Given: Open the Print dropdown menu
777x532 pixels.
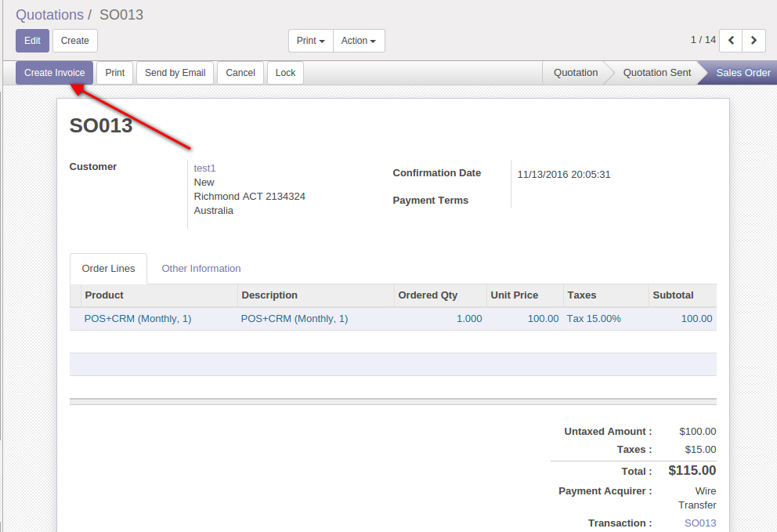Looking at the screenshot, I should click(310, 41).
